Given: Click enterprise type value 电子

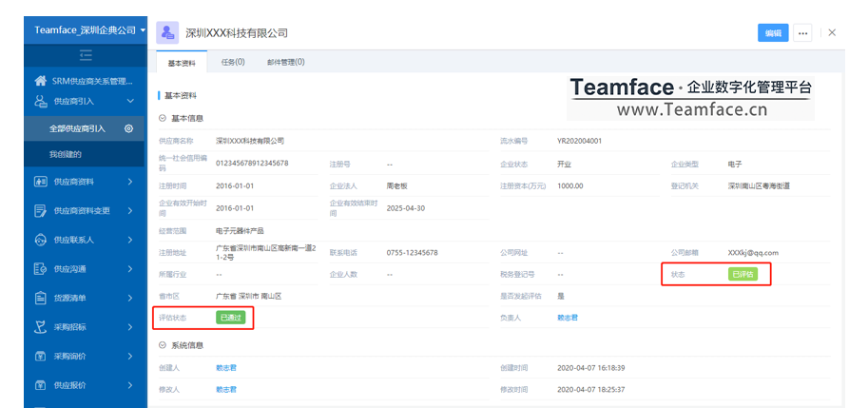Looking at the screenshot, I should [735, 165].
